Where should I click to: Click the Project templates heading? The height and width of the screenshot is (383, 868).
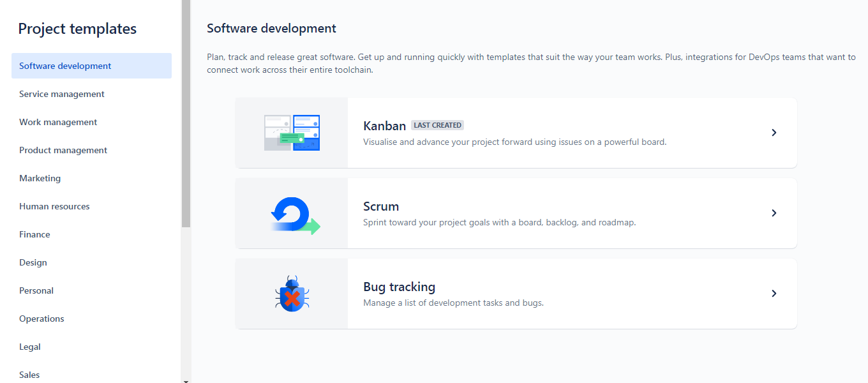click(x=77, y=29)
